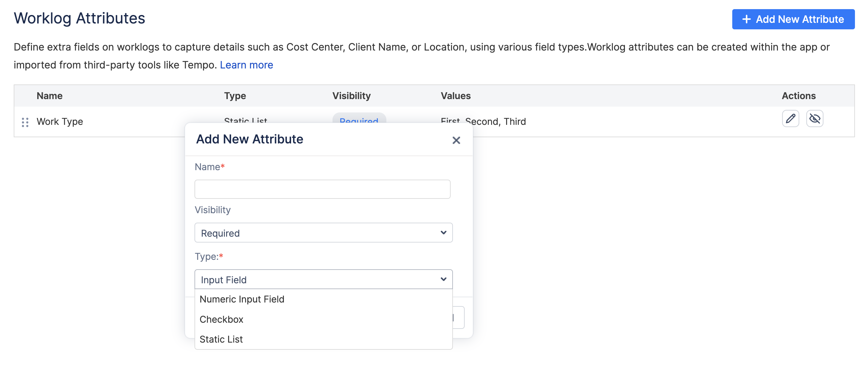
Task: Choose the Checkbox option in the Type list
Action: pos(221,319)
